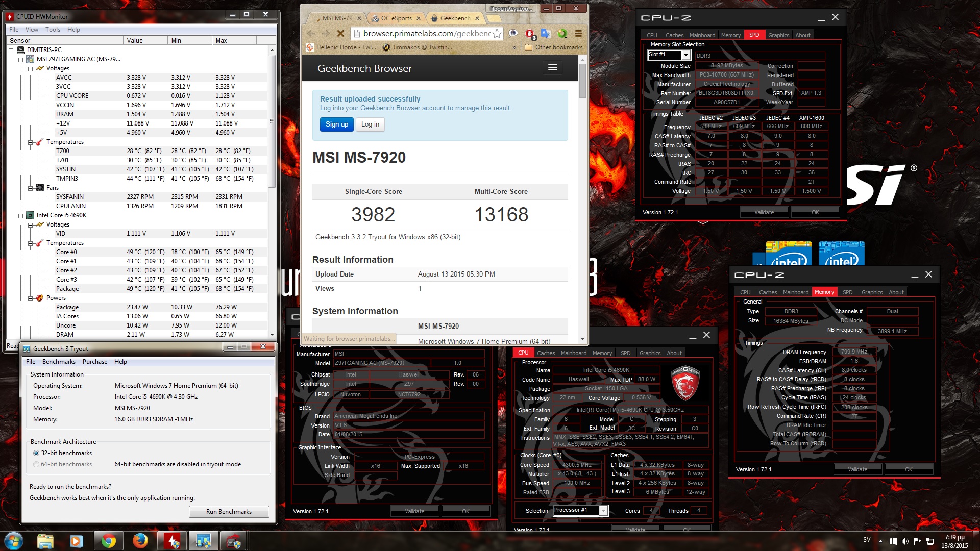
Task: Stop loading the Geekbench Browser page
Action: coord(340,33)
